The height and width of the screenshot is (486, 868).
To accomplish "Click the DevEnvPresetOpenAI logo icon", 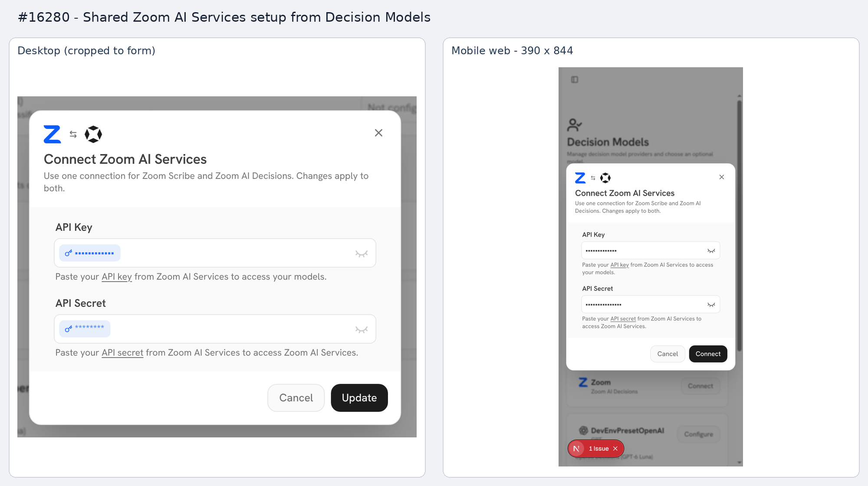I will [583, 430].
